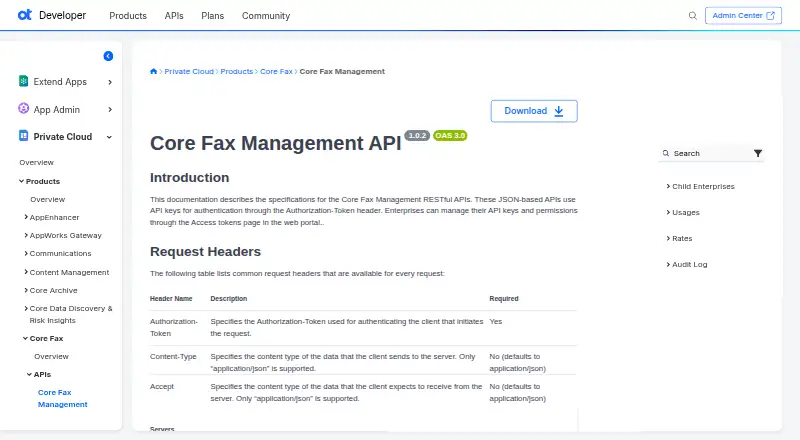The image size is (800, 440).
Task: Click the Required column header
Action: pos(504,299)
